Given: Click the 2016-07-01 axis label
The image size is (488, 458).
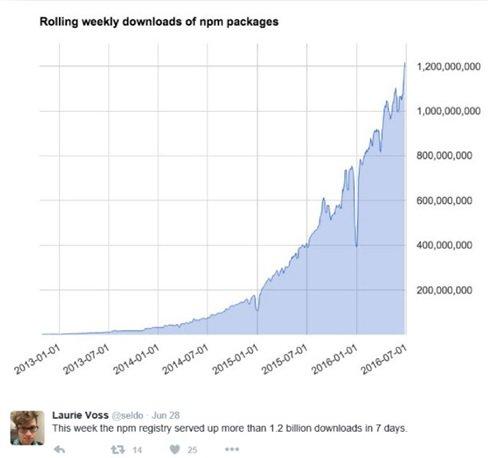Looking at the screenshot, I should pos(384,359).
